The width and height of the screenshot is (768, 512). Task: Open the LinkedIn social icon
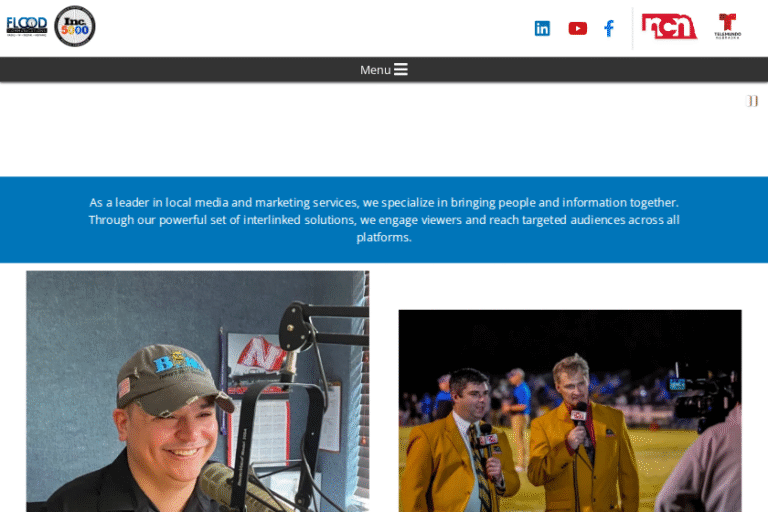point(542,28)
